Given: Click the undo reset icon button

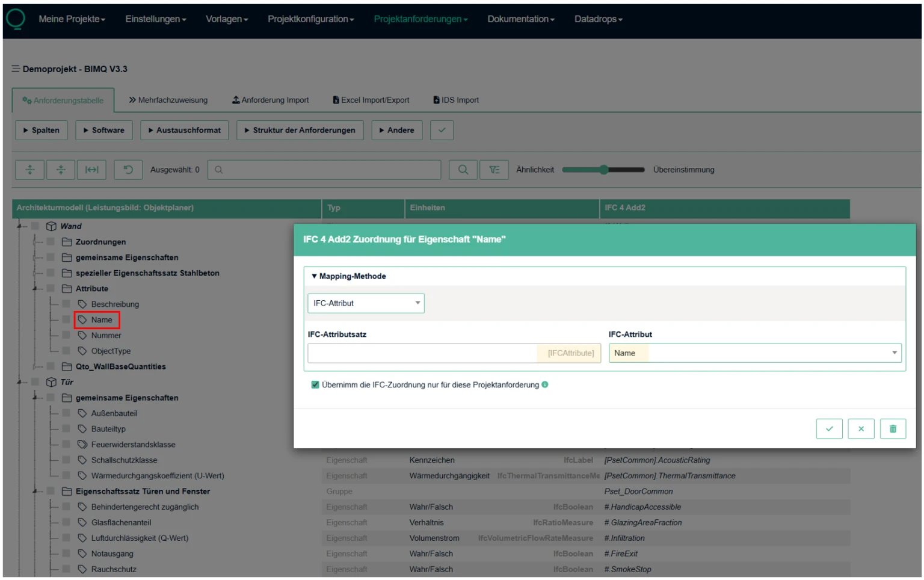Looking at the screenshot, I should point(128,170).
